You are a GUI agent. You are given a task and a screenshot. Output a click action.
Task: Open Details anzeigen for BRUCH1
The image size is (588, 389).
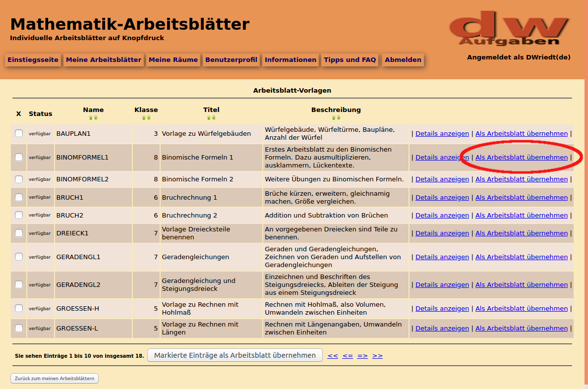(x=442, y=198)
